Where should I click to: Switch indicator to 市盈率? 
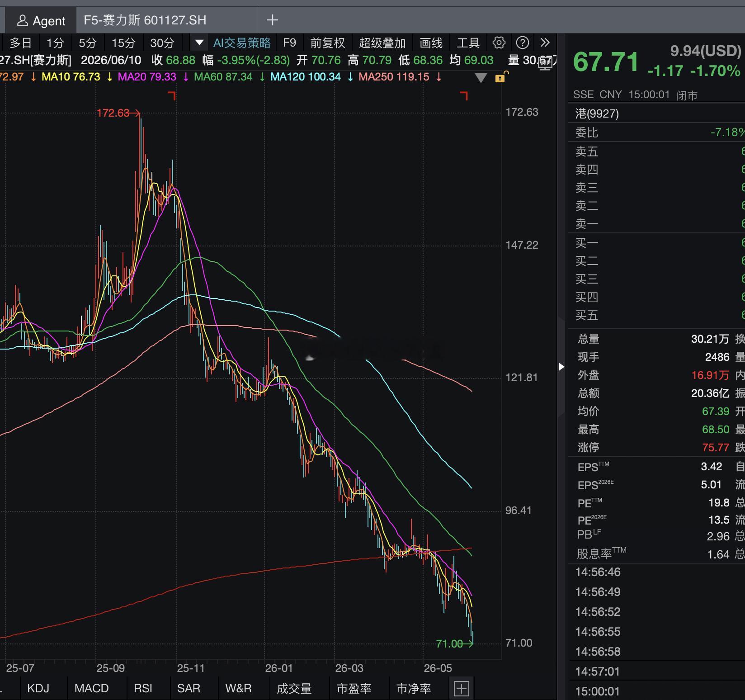click(x=354, y=688)
